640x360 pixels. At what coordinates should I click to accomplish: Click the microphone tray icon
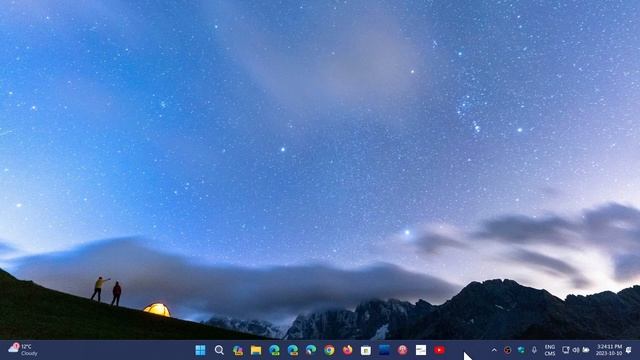pos(534,350)
